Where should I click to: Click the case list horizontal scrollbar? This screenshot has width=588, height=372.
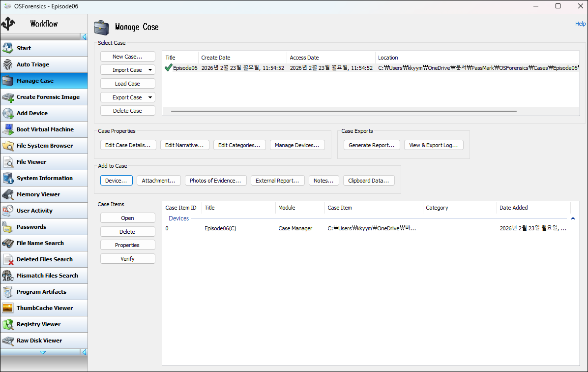[x=344, y=111]
